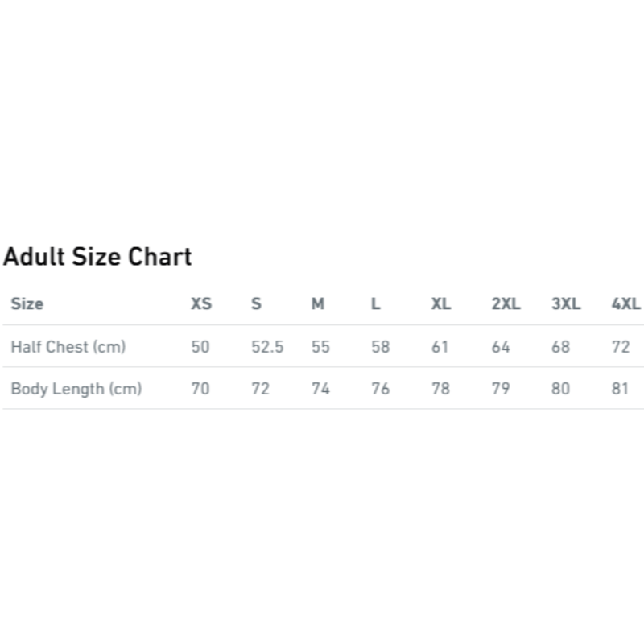This screenshot has width=644, height=644.
Task: Click the 4XL size column header
Action: tap(626, 304)
